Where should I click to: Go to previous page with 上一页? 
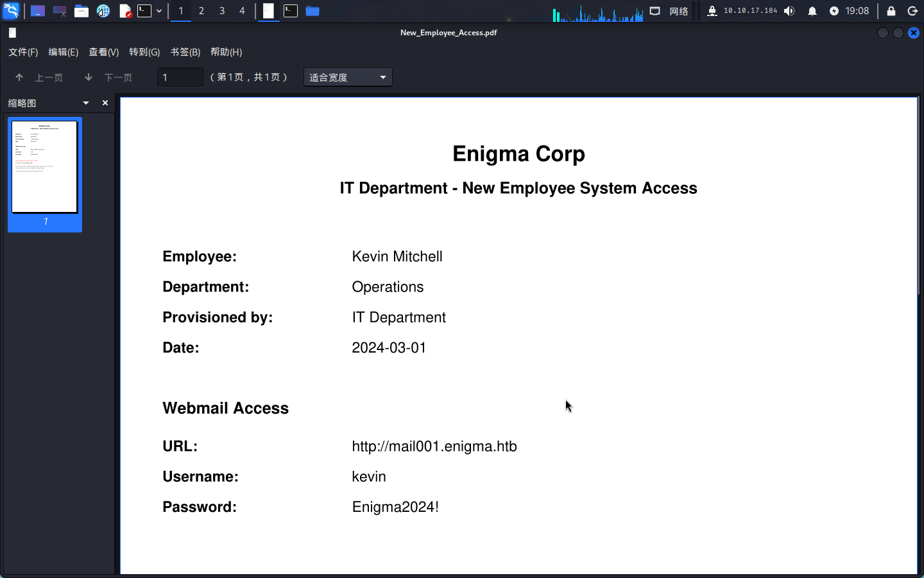point(39,77)
